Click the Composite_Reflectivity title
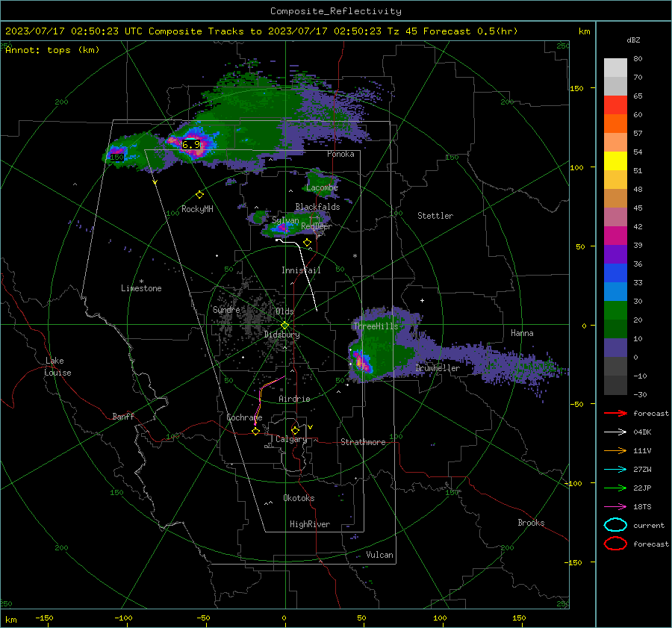Screen dimensions: 672x628 (x=335, y=11)
